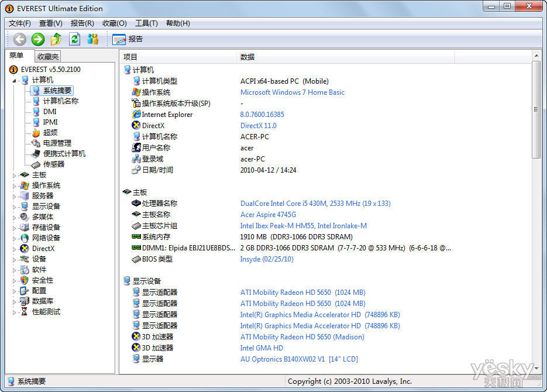
Task: Open the 帮助(H) menu
Action: coord(178,23)
